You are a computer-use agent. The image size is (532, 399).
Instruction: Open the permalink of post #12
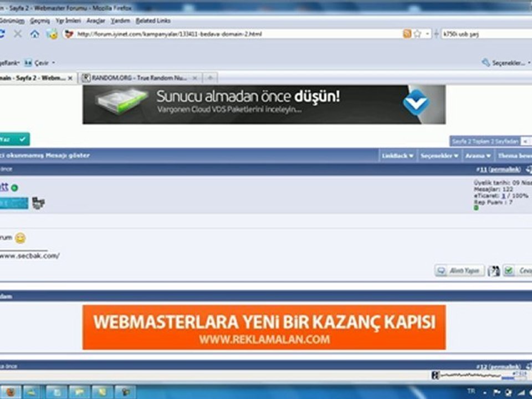pyautogui.click(x=506, y=367)
